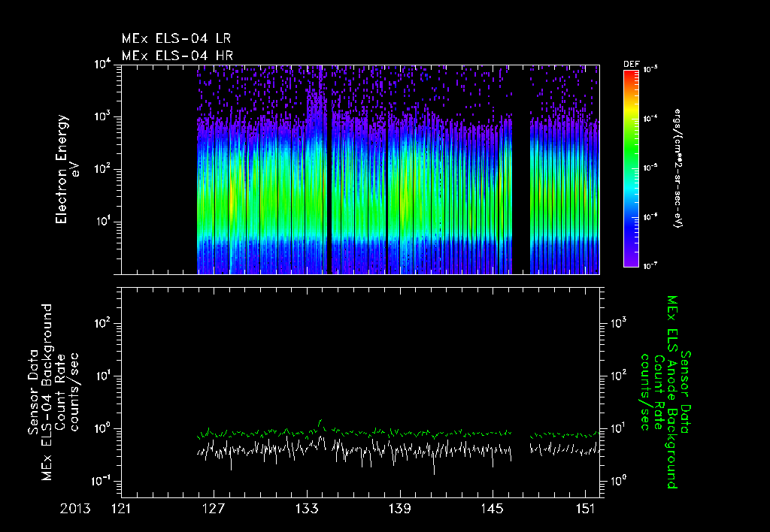
Task: Click the 'Electron Energy eV' axis label
Action: (x=66, y=169)
